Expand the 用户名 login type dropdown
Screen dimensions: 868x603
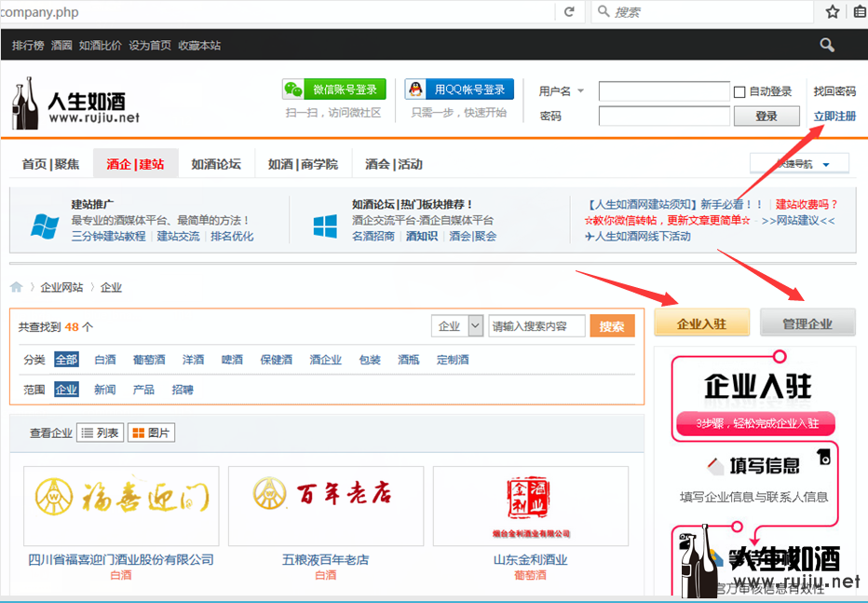(581, 90)
